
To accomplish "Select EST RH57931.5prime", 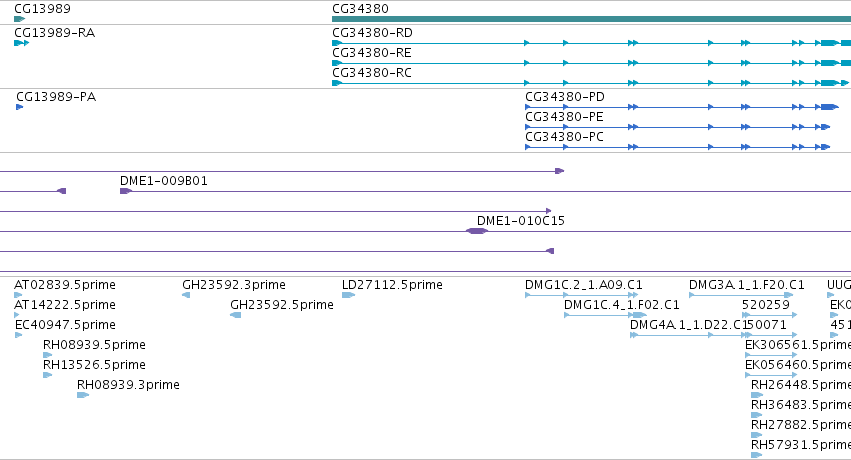I will tap(801, 445).
